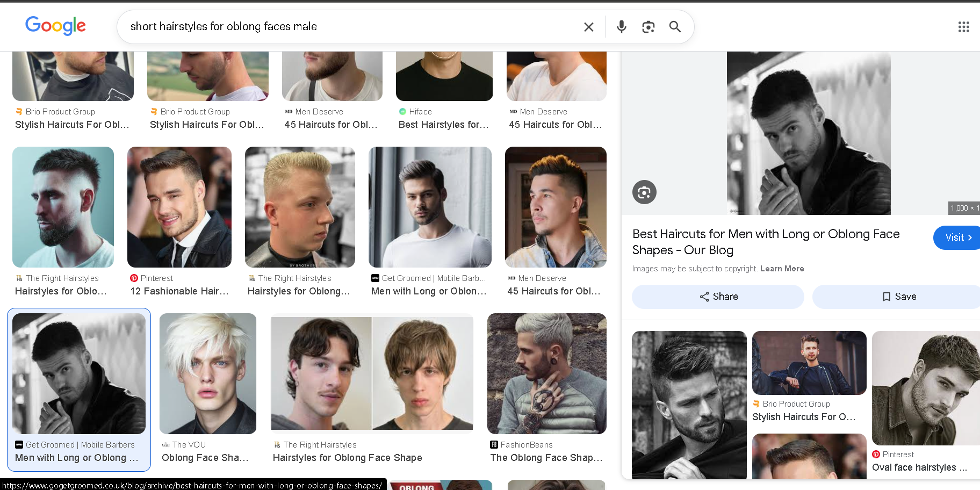Image resolution: width=980 pixels, height=490 pixels.
Task: Click the magnifying glass search icon
Action: 675,27
